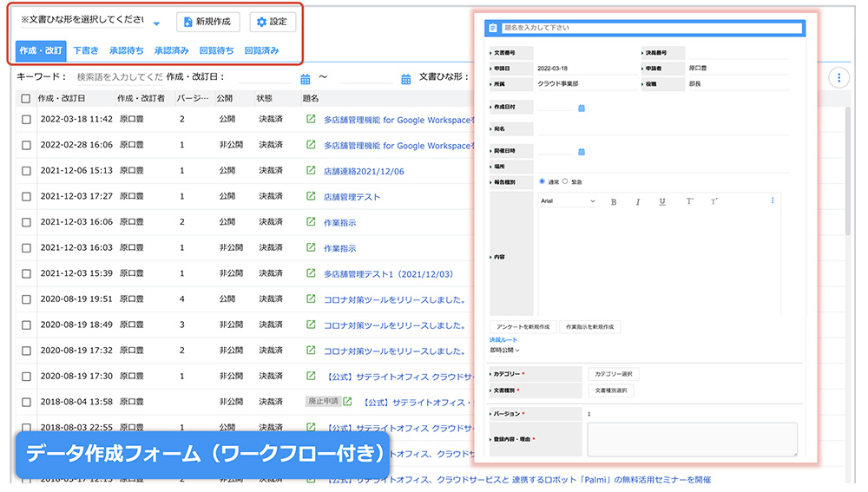Toggle italic in the editor toolbar

coord(638,202)
